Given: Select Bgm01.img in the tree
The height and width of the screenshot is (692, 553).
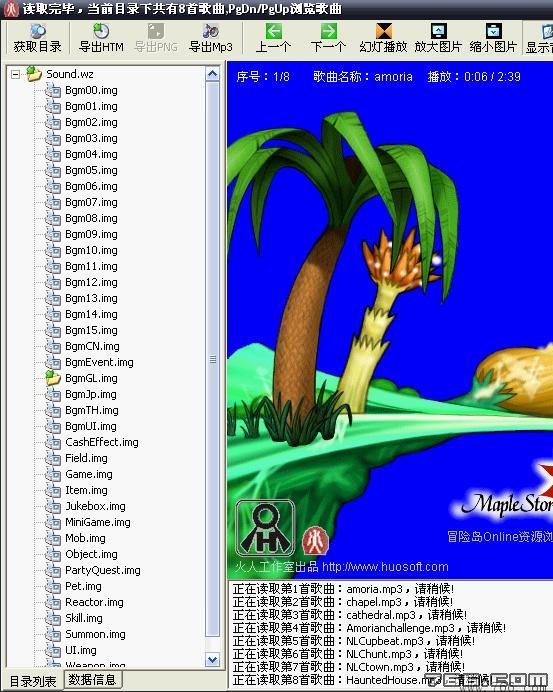Looking at the screenshot, I should [91, 106].
